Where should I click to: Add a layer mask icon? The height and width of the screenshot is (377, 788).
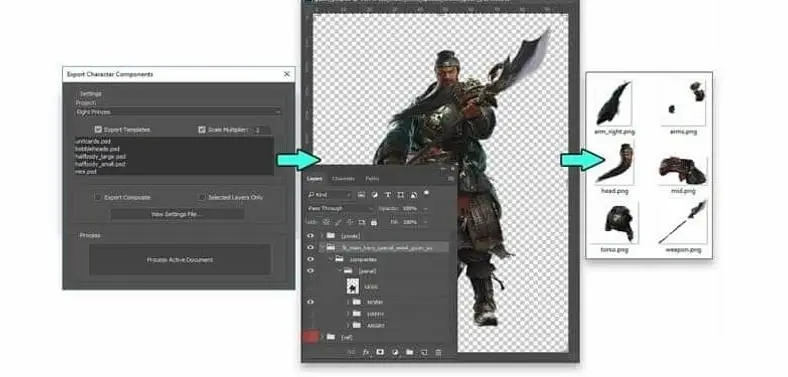380,352
